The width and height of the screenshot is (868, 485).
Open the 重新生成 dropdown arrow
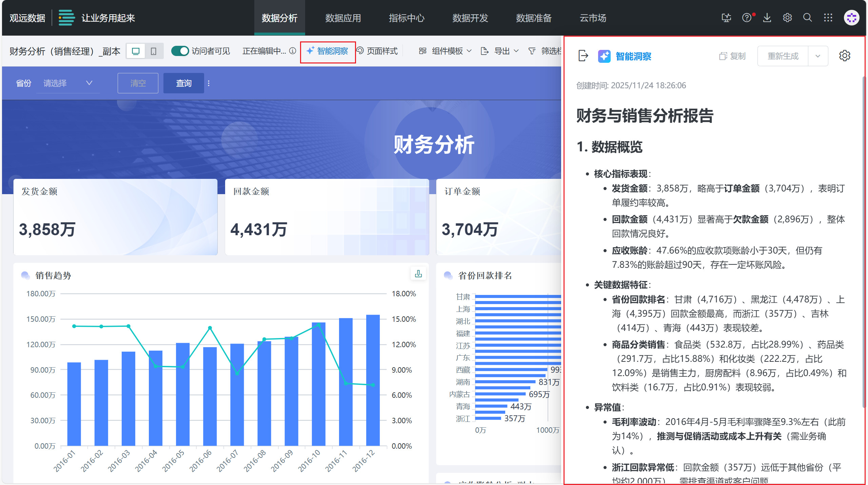(818, 56)
